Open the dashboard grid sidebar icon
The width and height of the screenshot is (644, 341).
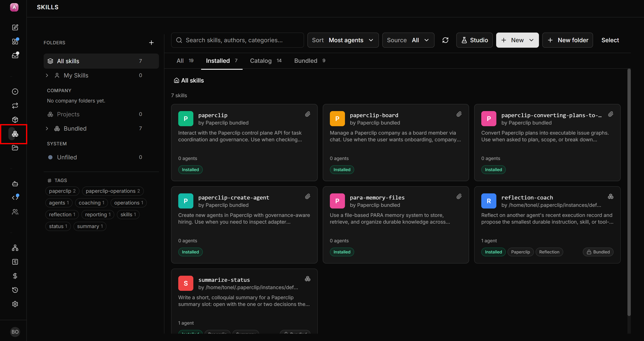point(15,41)
